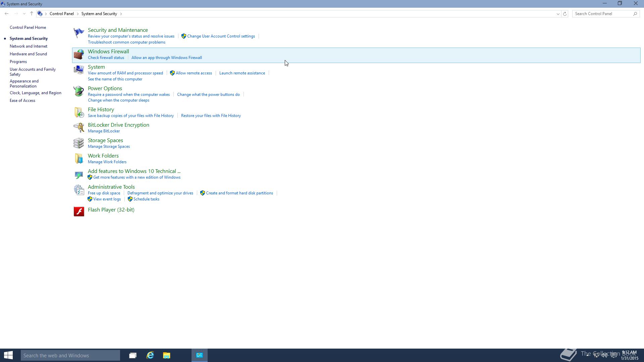Click the Storage Spaces drives icon
This screenshot has width=644, height=362.
click(79, 143)
